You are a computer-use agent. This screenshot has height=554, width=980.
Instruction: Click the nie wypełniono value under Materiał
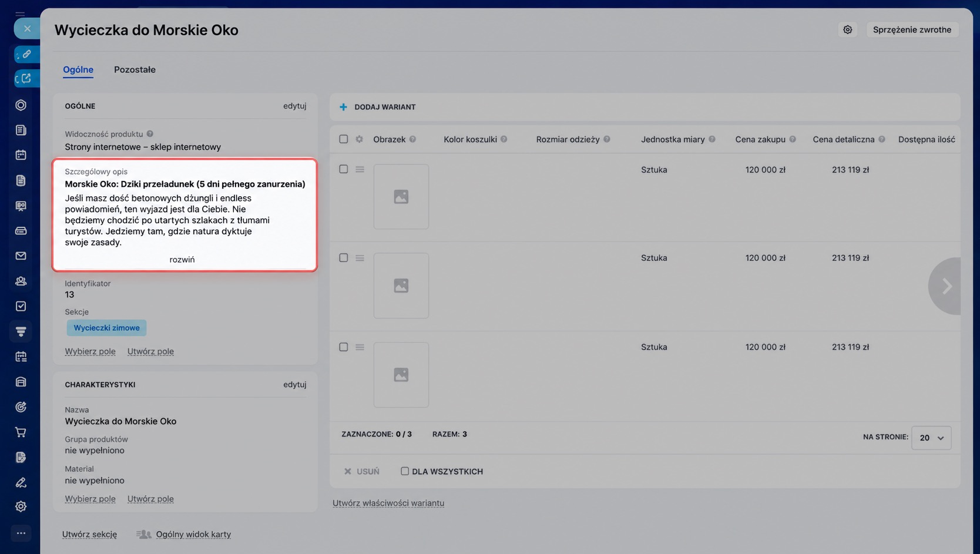(95, 481)
